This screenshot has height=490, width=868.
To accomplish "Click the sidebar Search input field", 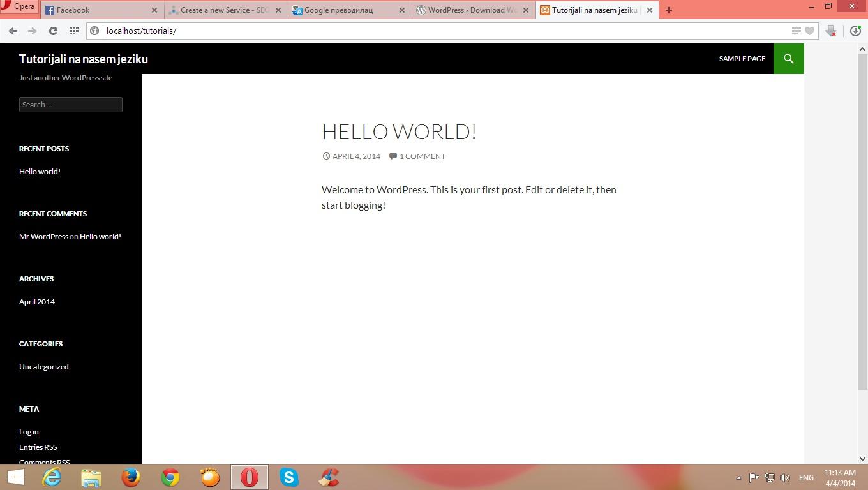I will [70, 104].
